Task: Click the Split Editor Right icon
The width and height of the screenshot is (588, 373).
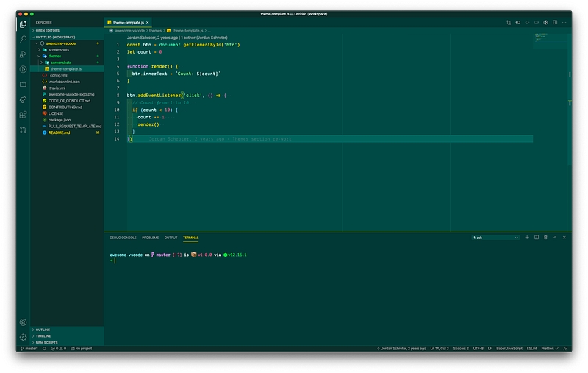Action: tap(555, 22)
